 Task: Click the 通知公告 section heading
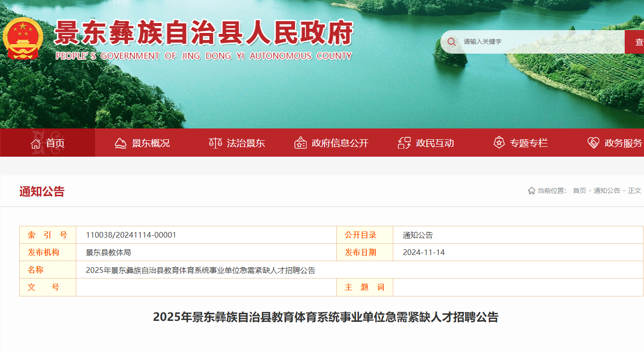click(42, 191)
